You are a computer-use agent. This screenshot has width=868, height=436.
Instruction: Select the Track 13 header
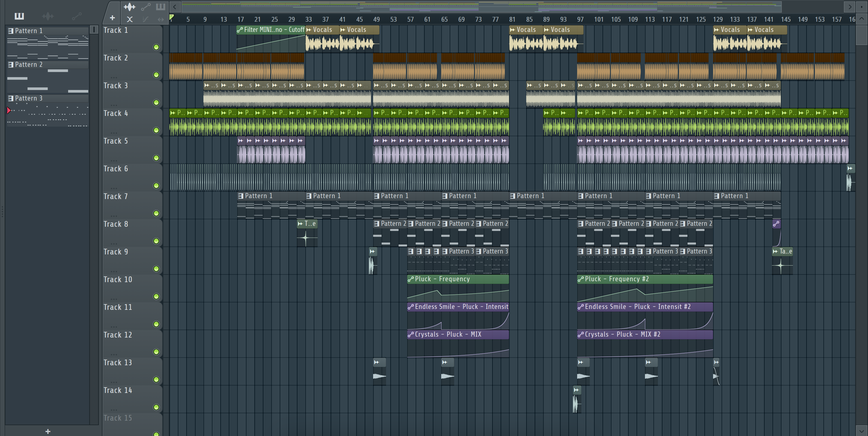(x=132, y=371)
